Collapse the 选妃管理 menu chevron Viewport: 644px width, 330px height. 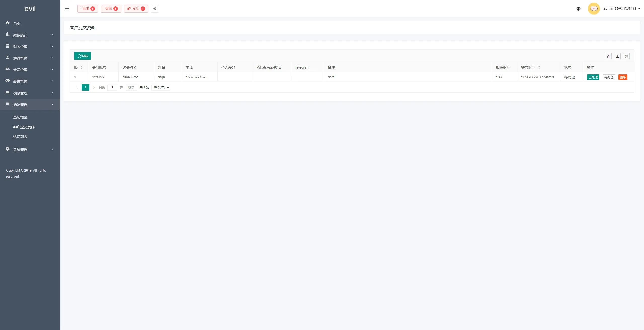(x=52, y=104)
